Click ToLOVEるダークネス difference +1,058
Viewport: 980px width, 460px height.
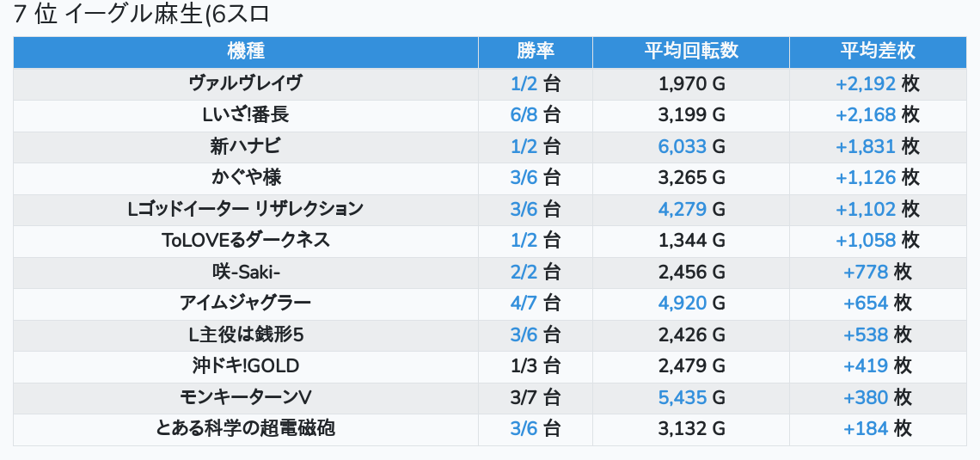coord(866,240)
